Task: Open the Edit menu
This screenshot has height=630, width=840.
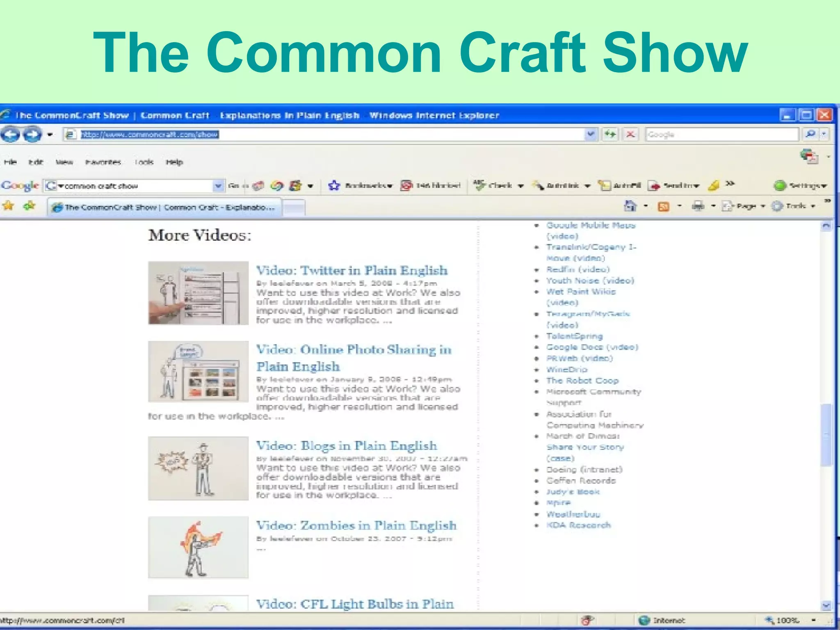Action: 36,162
